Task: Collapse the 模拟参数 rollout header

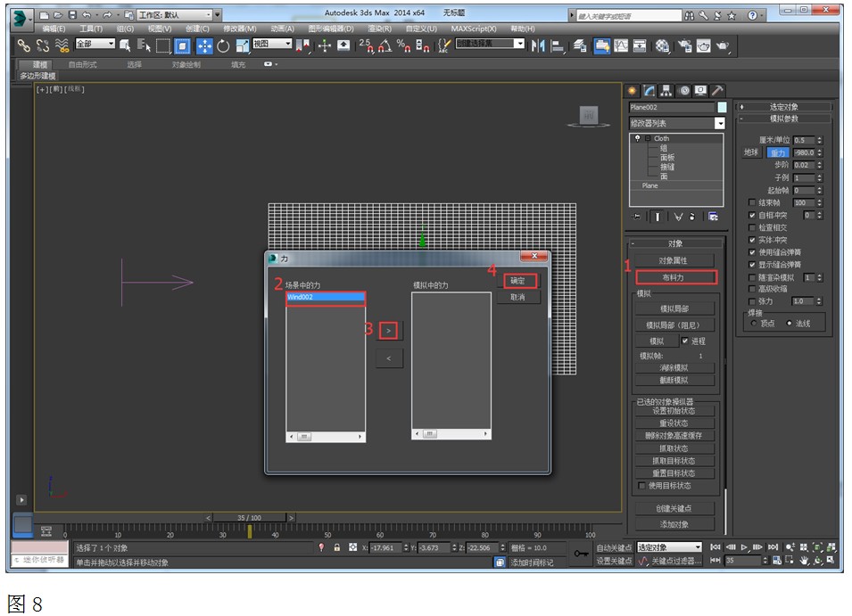Action: point(783,119)
